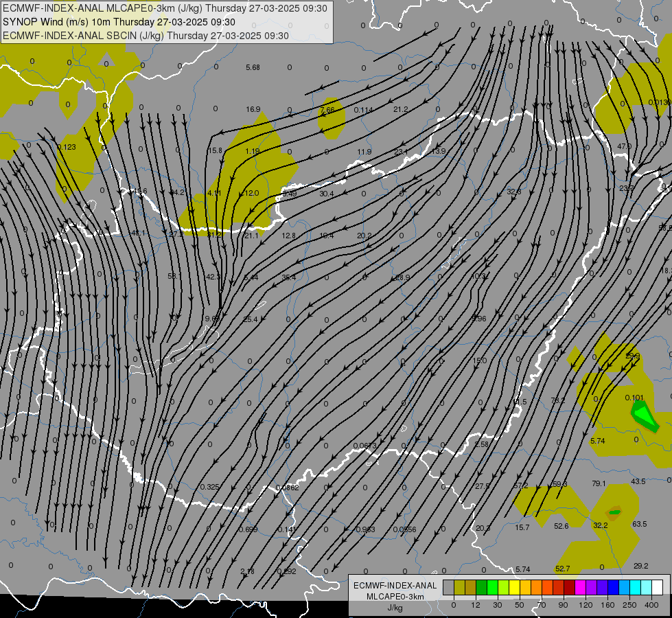
Task: Click the map value 20.2
Action: [364, 236]
